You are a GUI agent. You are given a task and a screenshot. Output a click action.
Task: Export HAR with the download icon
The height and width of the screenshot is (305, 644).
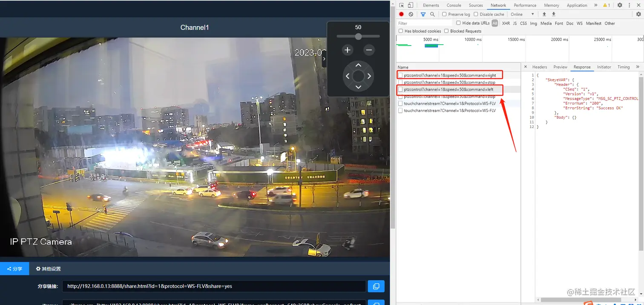[554, 14]
